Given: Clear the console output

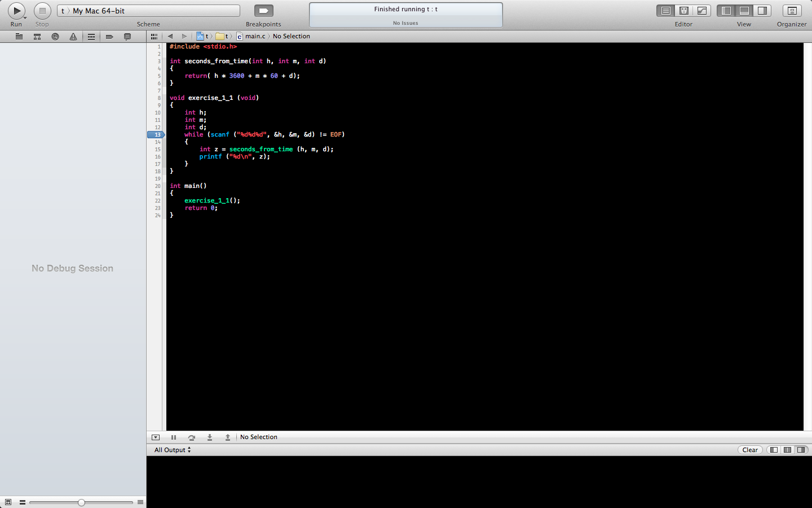Looking at the screenshot, I should click(750, 450).
